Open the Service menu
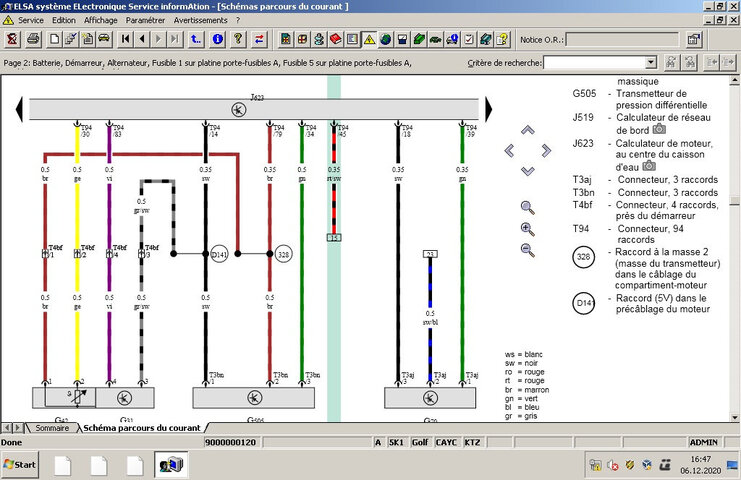The image size is (741, 480). 31,20
